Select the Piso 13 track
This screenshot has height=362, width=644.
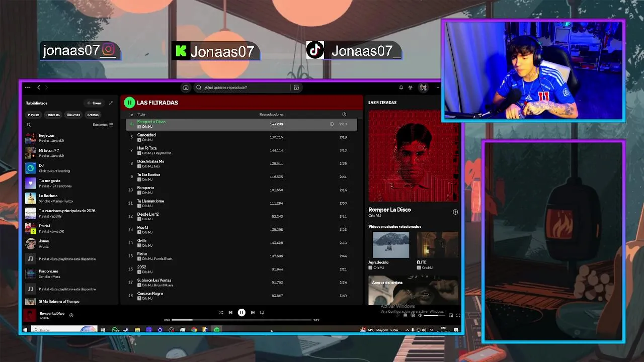point(242,229)
